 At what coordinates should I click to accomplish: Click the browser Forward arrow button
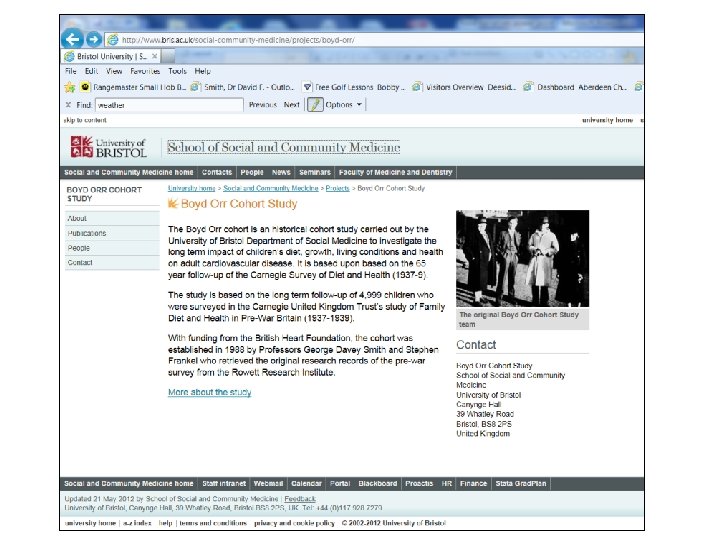[x=94, y=39]
